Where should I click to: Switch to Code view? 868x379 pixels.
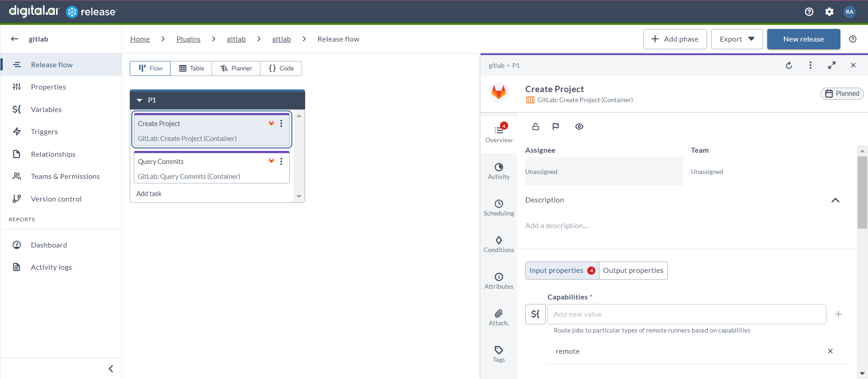tap(281, 68)
